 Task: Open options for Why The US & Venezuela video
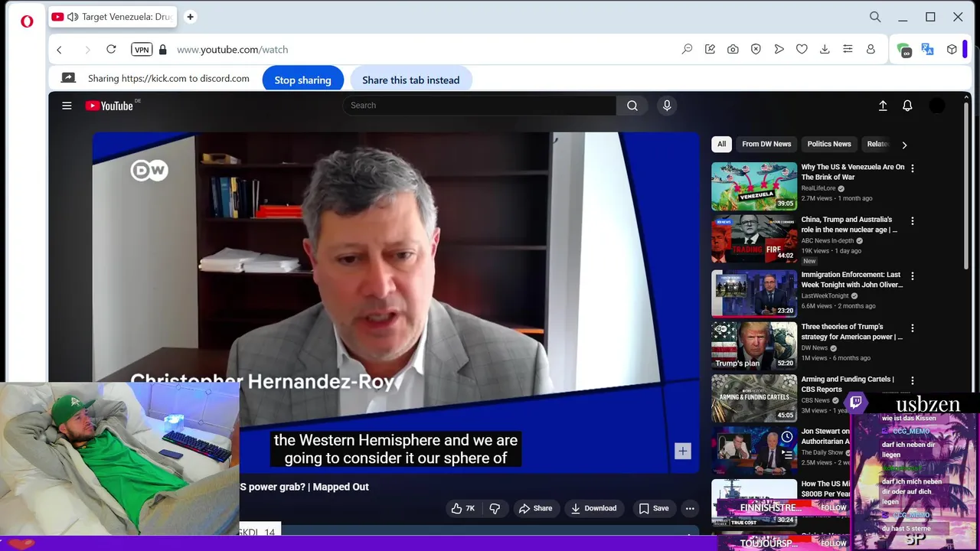point(912,168)
